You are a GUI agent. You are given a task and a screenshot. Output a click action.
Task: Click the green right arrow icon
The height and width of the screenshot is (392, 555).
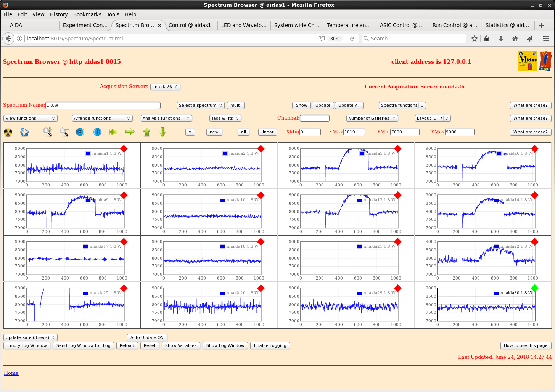click(x=130, y=132)
